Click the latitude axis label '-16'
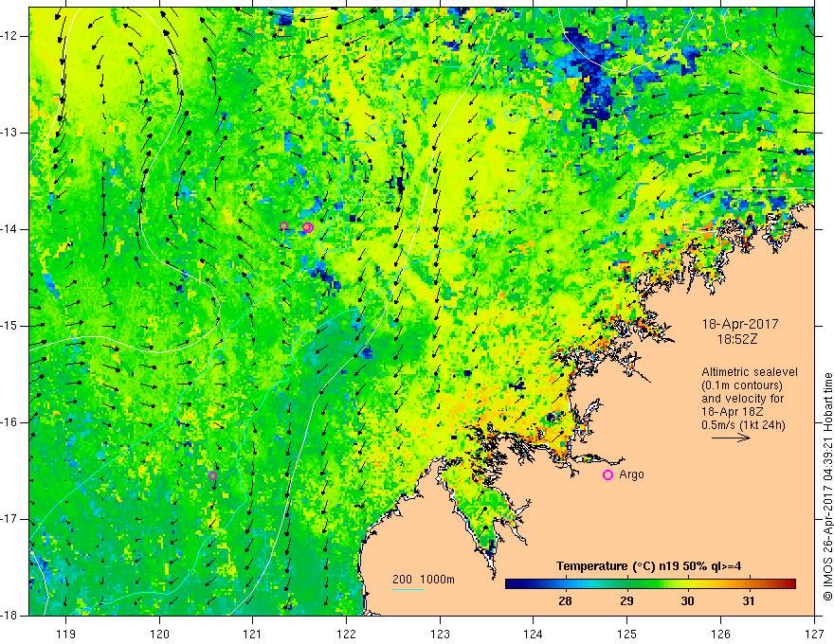Screen dimensions: 834x644 (9, 422)
